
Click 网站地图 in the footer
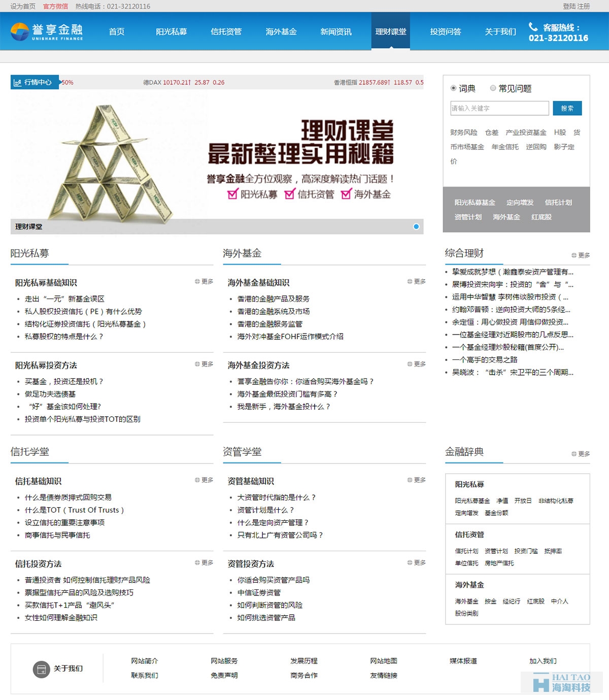tap(384, 661)
